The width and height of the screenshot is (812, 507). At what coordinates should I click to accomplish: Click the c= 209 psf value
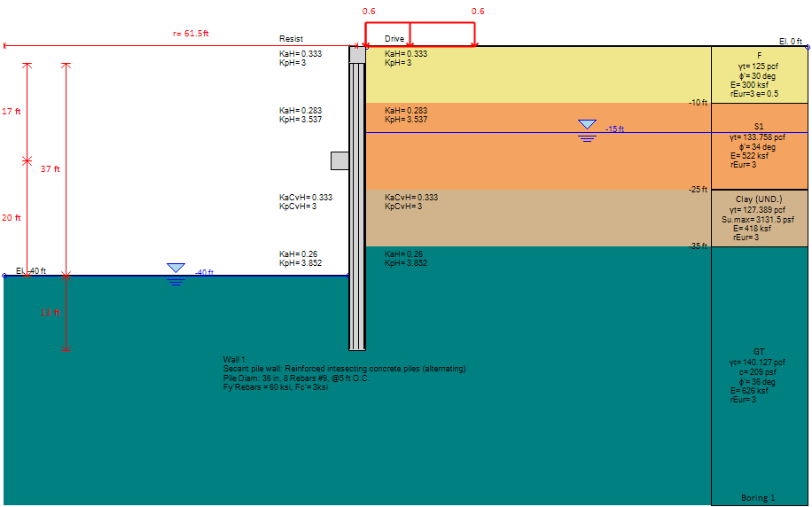tap(758, 372)
